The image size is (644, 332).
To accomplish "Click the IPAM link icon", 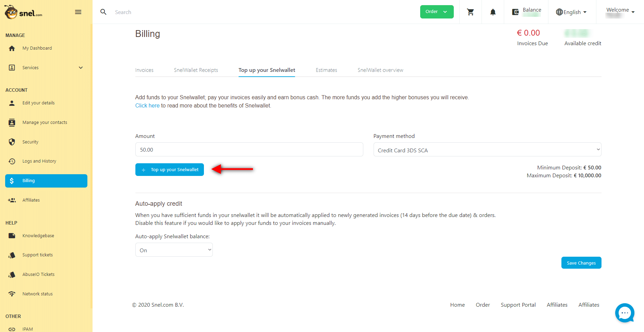I will 12,329.
